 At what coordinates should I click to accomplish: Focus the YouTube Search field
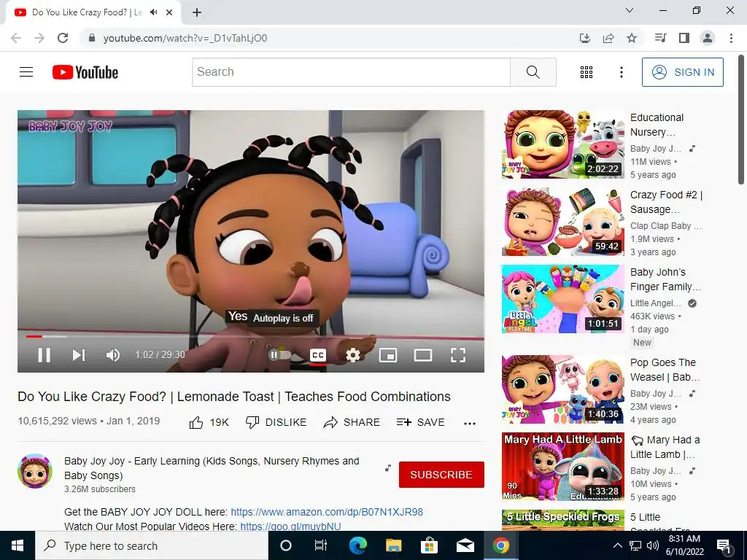(351, 72)
